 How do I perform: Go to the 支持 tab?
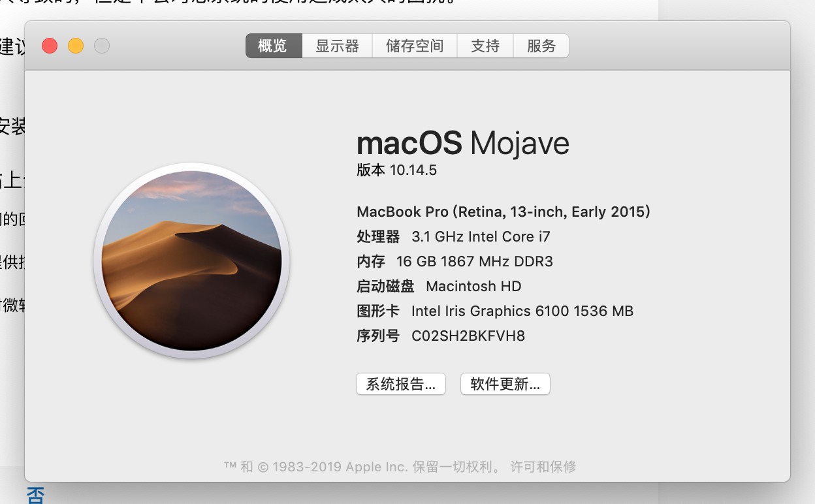coord(485,46)
